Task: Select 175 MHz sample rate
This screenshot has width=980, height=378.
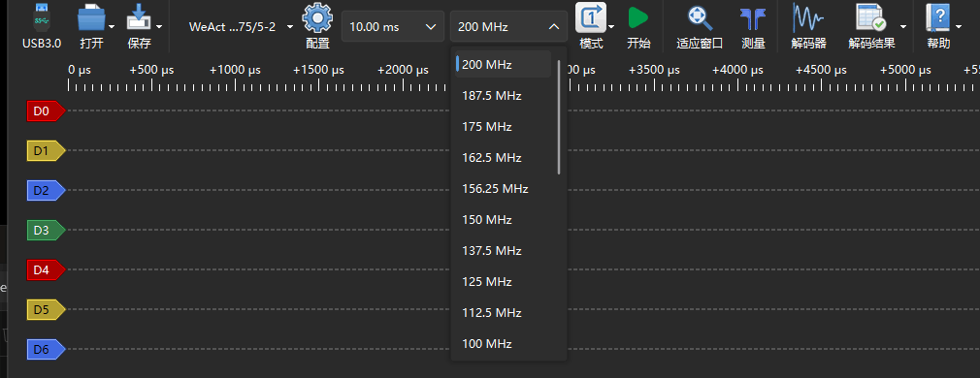Action: 504,127
